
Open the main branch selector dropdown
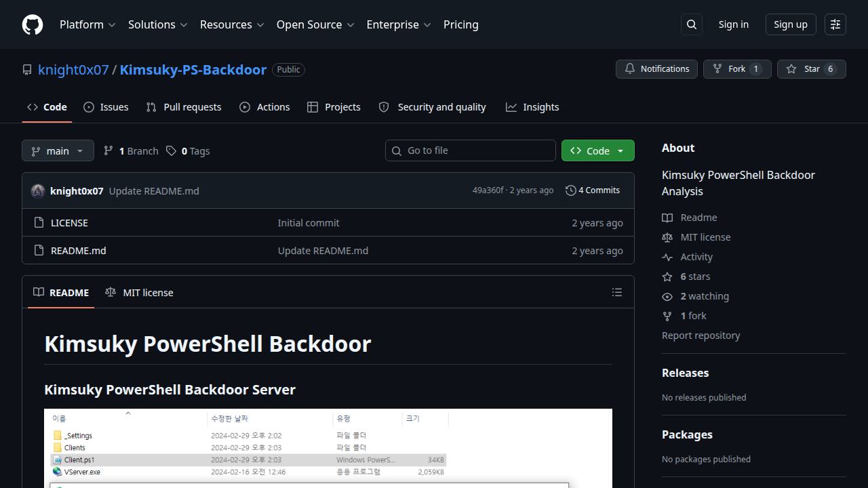[58, 150]
